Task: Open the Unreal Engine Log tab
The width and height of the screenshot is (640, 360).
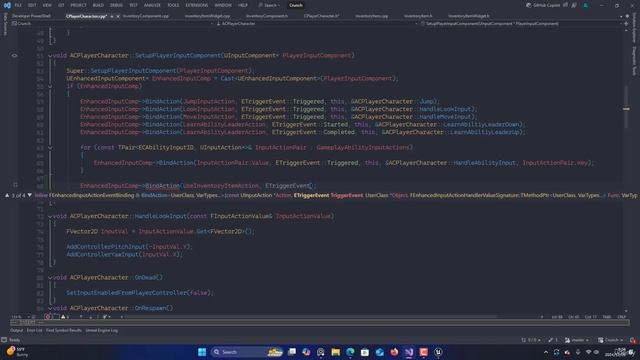Action: pos(102,330)
